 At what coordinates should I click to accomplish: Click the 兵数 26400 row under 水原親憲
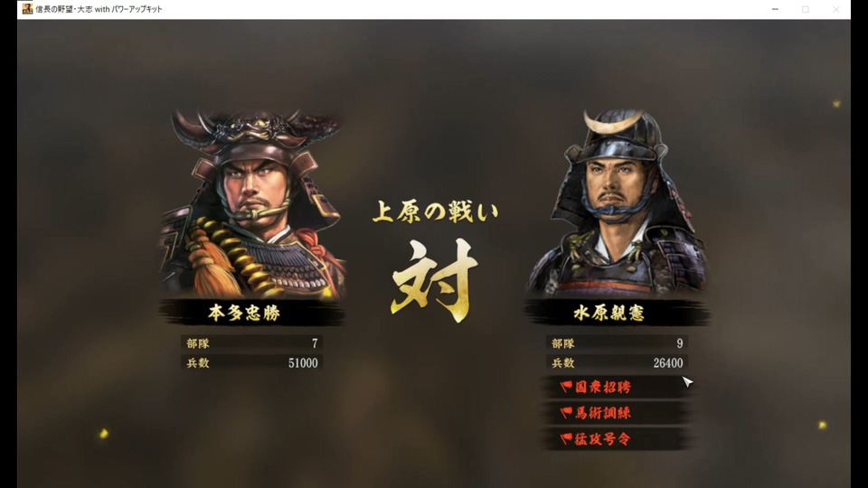click(617, 363)
